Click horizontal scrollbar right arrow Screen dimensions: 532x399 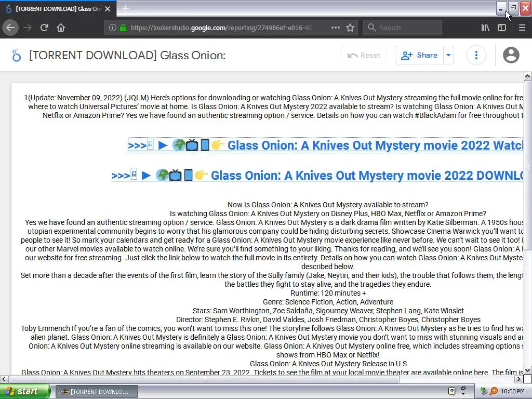[x=519, y=379]
